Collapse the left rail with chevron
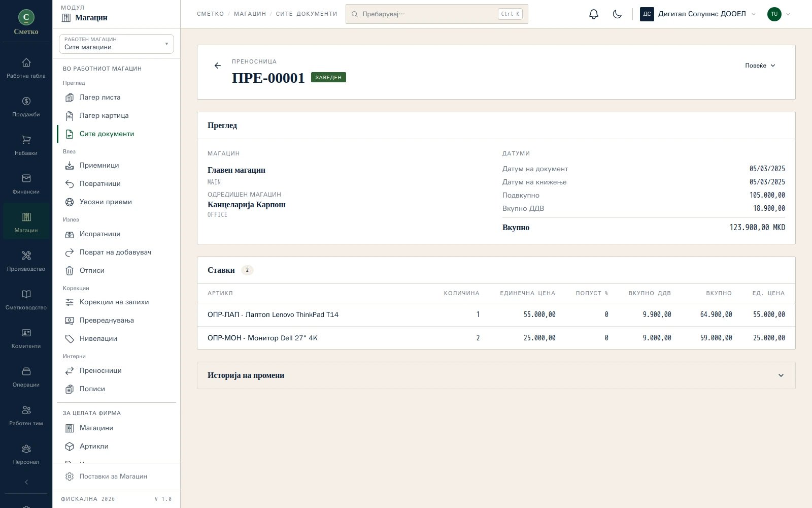This screenshot has width=812, height=508. (x=26, y=482)
